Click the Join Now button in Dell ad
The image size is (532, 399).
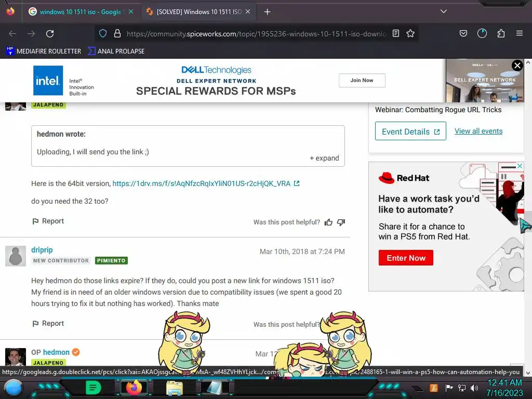[x=362, y=81]
